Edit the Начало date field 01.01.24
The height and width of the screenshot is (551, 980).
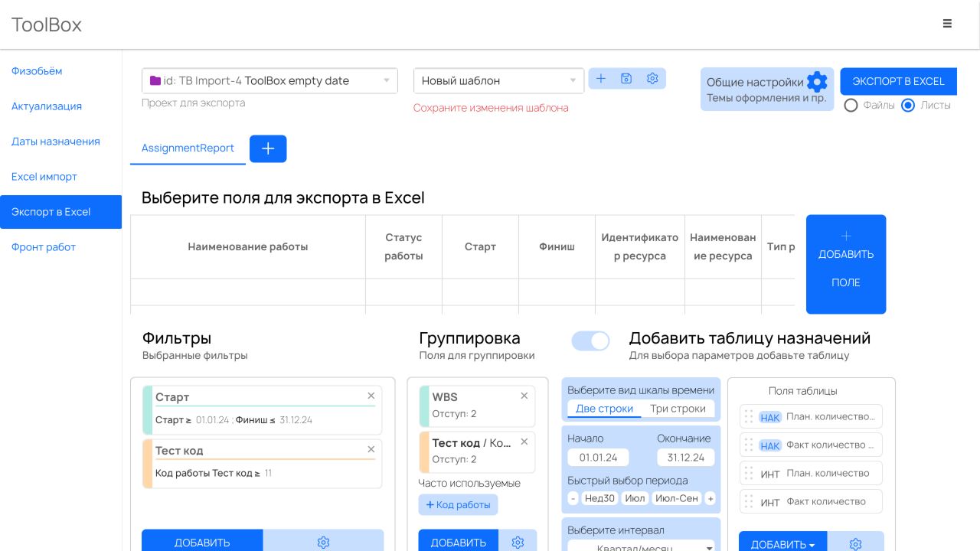click(598, 458)
